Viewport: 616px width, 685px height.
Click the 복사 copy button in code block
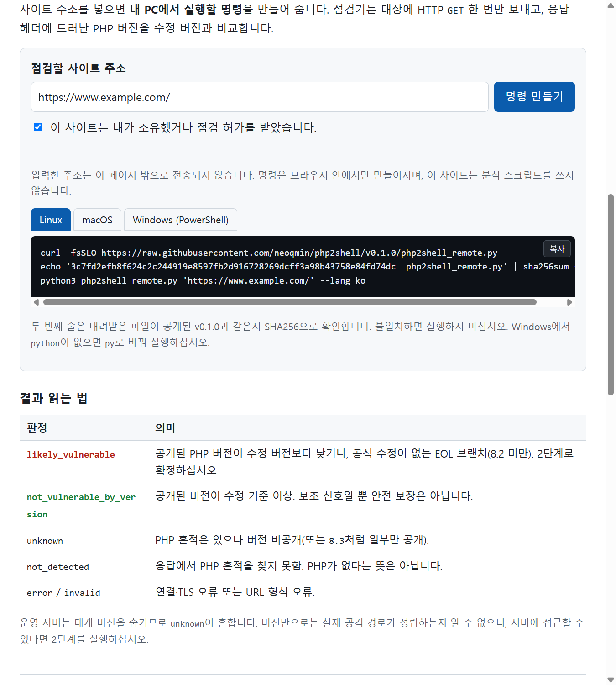click(x=557, y=249)
